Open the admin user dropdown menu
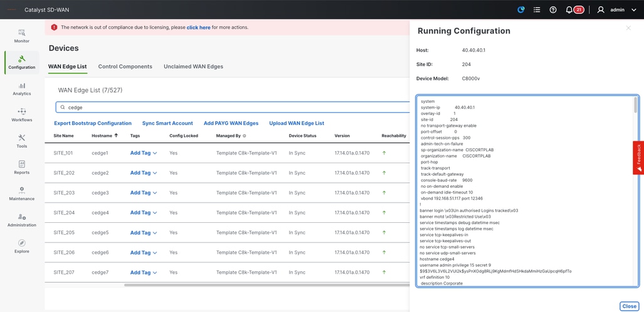 [x=617, y=10]
